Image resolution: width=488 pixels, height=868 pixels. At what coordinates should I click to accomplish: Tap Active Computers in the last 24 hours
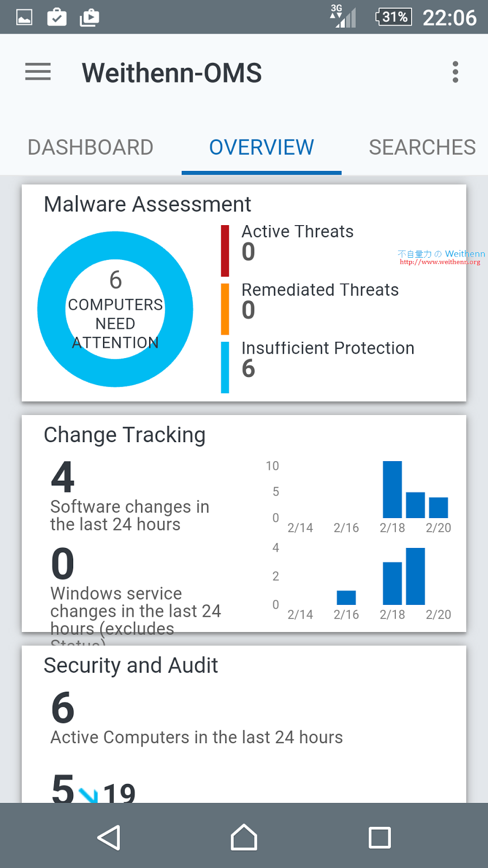tap(196, 737)
